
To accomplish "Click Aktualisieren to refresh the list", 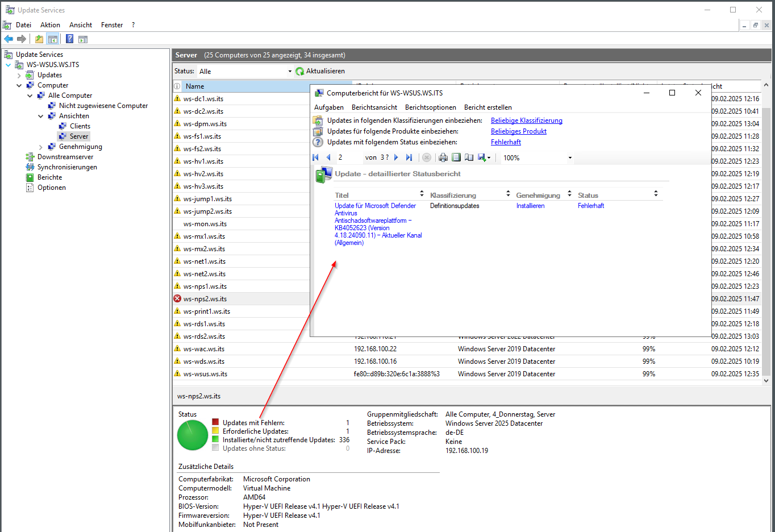I will pos(326,71).
